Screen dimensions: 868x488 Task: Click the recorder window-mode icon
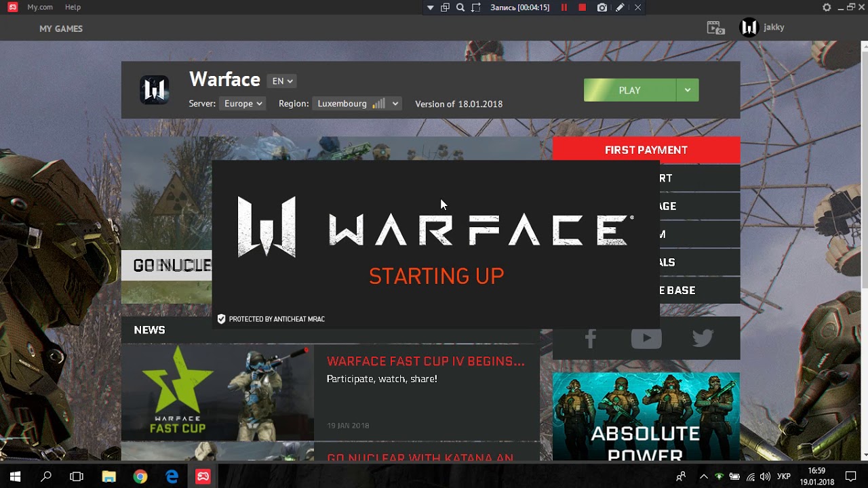pyautogui.click(x=445, y=7)
